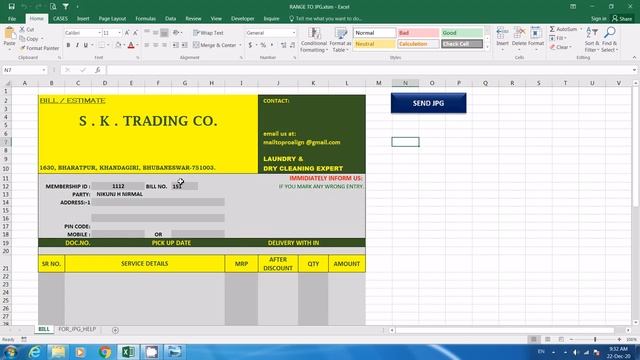The image size is (640, 360).
Task: Click Increase Decimal icon
Action: (x=284, y=45)
